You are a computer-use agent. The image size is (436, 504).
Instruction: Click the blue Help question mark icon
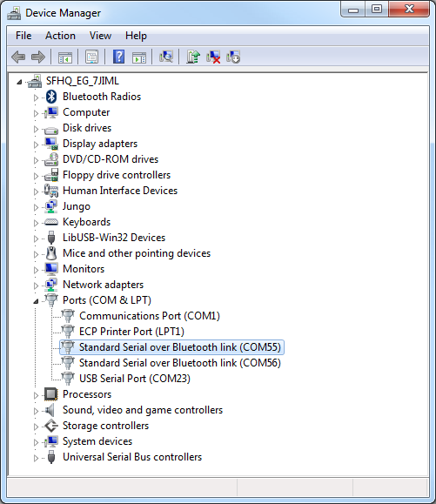118,57
